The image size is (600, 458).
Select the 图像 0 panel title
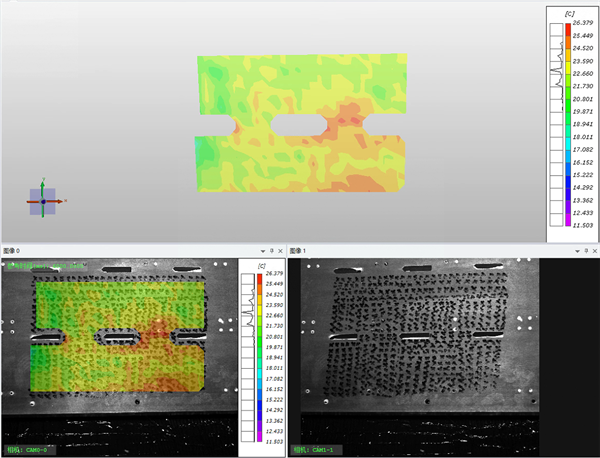[x=12, y=250]
